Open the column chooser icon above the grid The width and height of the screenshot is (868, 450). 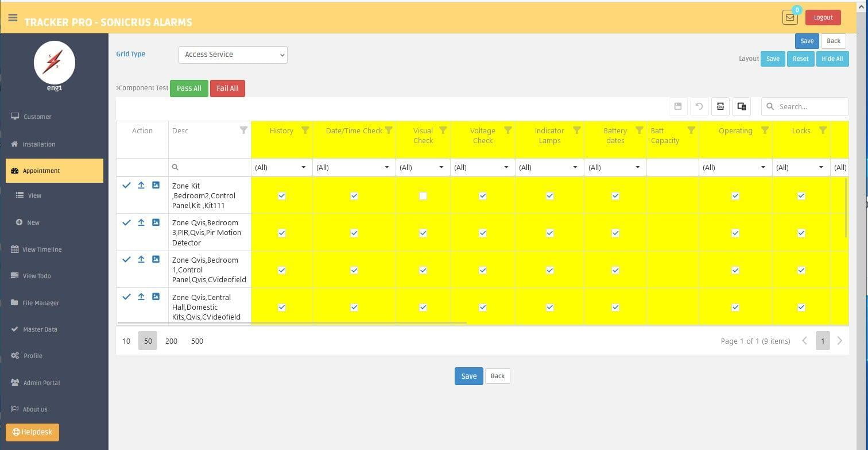[742, 106]
